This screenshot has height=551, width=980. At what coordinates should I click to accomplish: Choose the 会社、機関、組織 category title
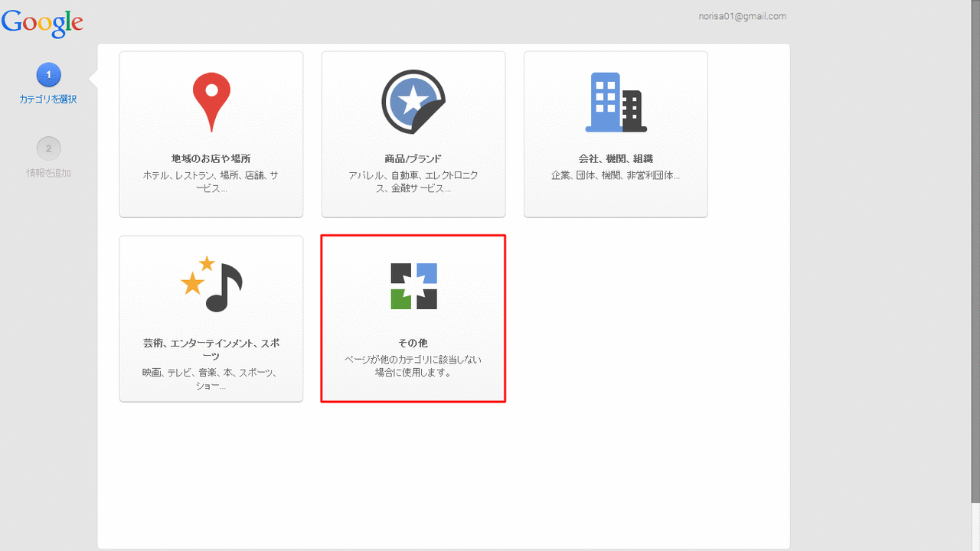coord(616,159)
